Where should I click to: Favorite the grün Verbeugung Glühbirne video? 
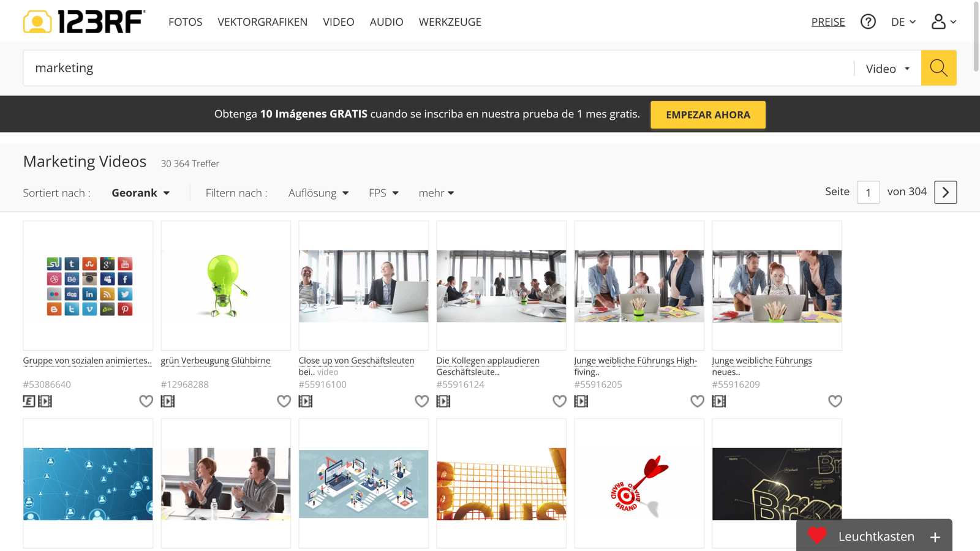284,401
